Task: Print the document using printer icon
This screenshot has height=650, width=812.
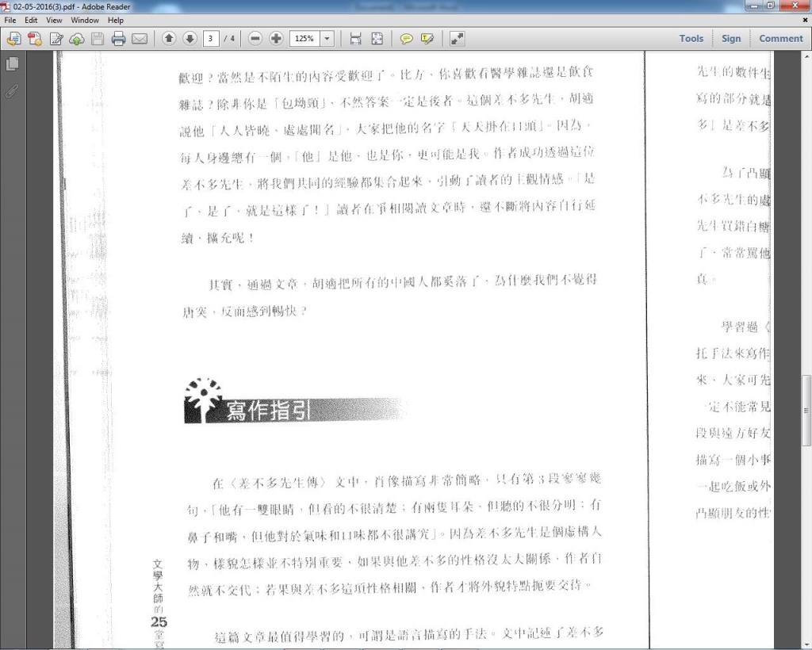Action: (x=118, y=39)
